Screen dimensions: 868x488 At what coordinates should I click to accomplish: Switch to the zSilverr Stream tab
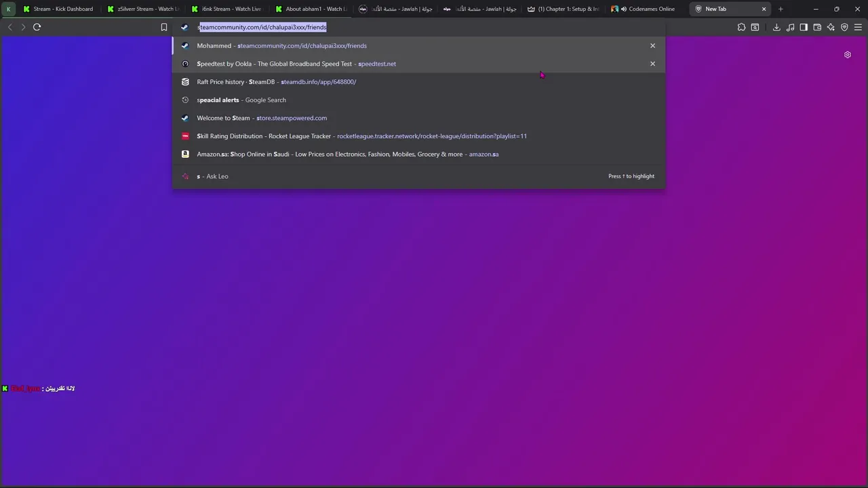pyautogui.click(x=142, y=9)
